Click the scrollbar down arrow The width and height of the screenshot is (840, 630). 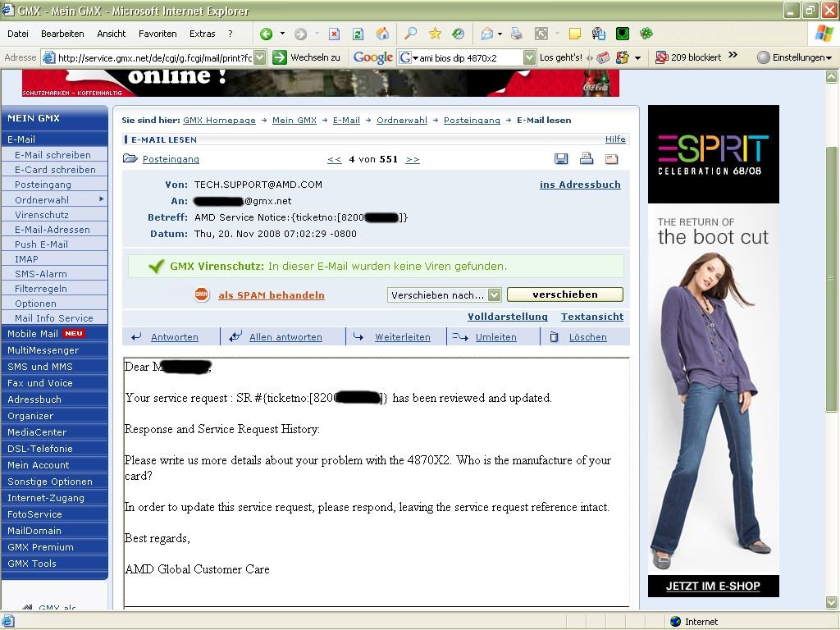[831, 602]
